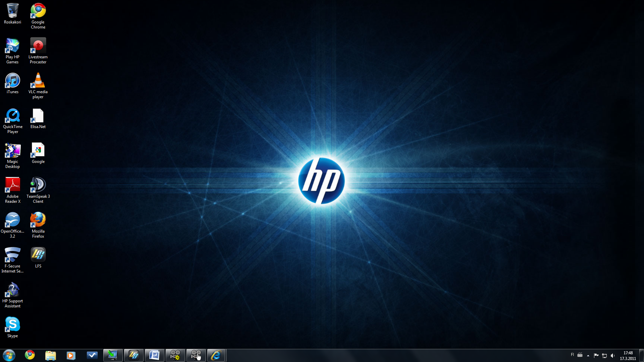The image size is (644, 362).
Task: Select the F-Secure Internet Security icon
Action: 12,255
